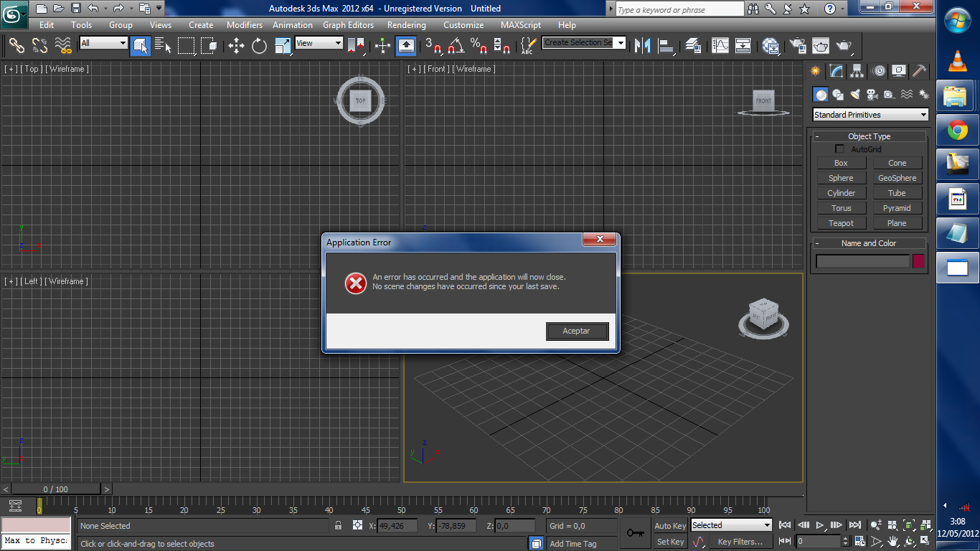The width and height of the screenshot is (980, 551).
Task: Enable the AutoGrid checkbox
Action: pyautogui.click(x=839, y=149)
